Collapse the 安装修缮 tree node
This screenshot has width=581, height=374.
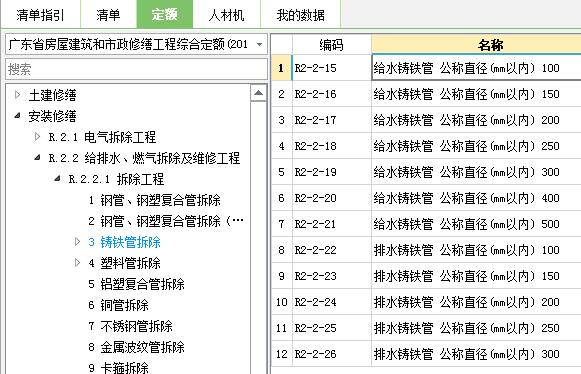coord(17,116)
